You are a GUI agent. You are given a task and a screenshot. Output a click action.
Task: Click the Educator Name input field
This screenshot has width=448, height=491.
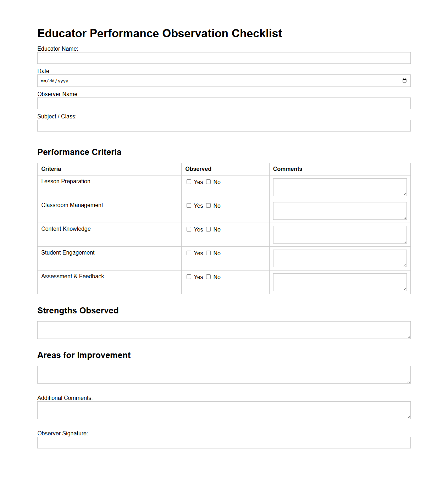click(x=224, y=58)
